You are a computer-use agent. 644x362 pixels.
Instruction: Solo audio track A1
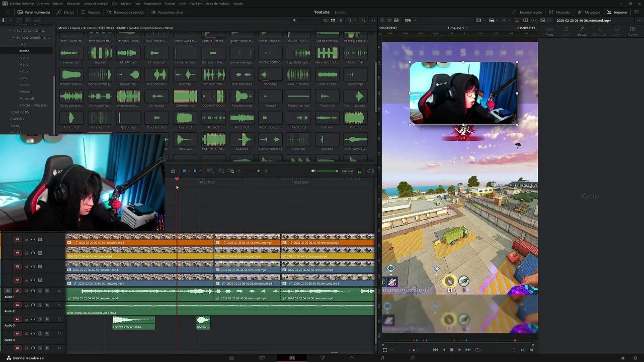pos(40,291)
